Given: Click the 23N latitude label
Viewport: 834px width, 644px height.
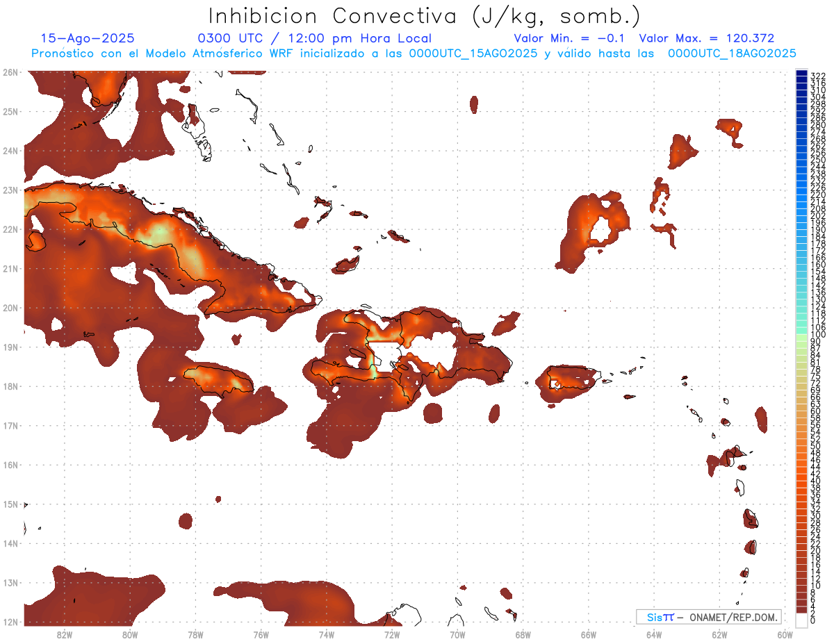Looking at the screenshot, I should [x=10, y=190].
